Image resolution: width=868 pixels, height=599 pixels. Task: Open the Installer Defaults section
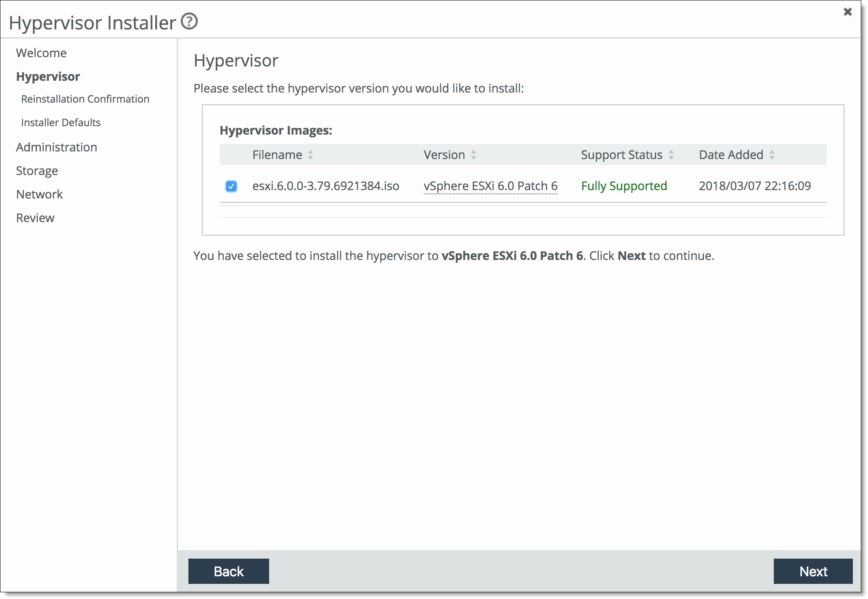tap(60, 122)
